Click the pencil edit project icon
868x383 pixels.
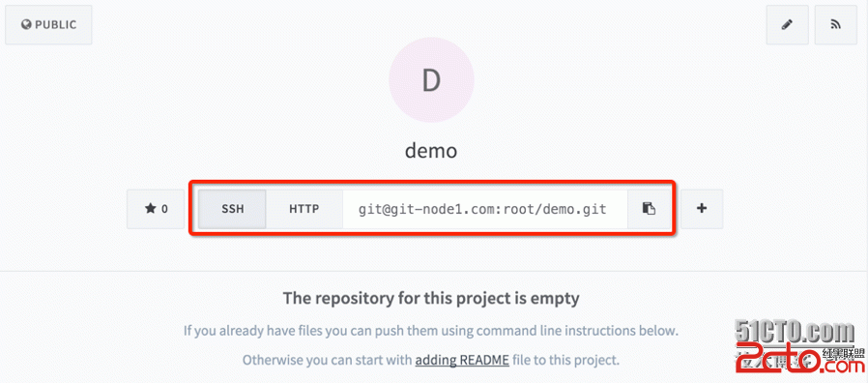click(x=787, y=24)
